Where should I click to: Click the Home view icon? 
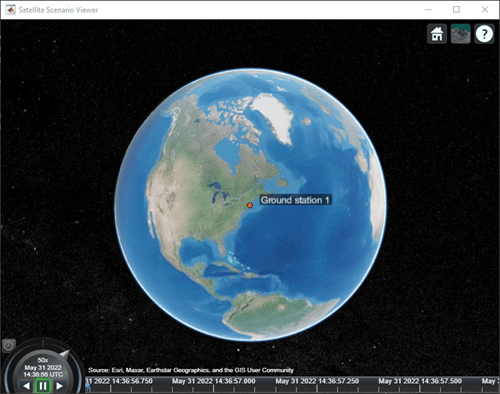(x=437, y=34)
